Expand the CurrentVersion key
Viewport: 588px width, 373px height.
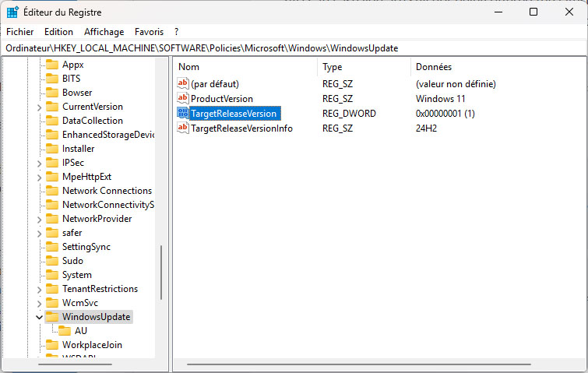pos(39,107)
